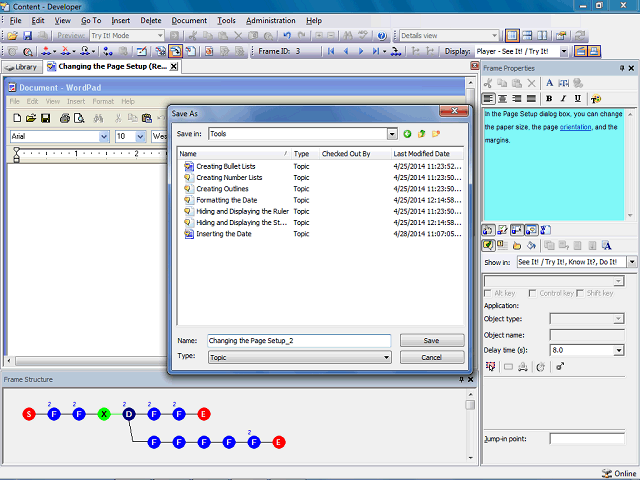The width and height of the screenshot is (640, 480).
Task: Toggle bold formatting in Frame Properties
Action: tap(549, 99)
